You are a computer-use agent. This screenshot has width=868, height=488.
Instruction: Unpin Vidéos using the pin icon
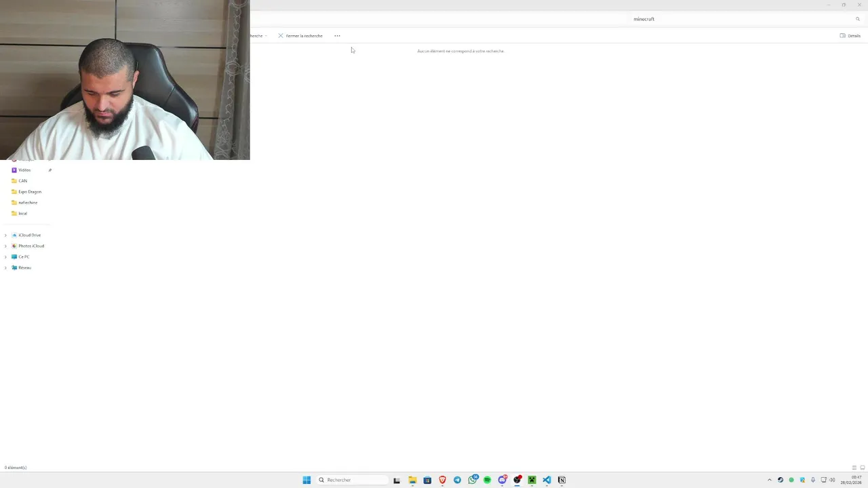click(x=50, y=170)
